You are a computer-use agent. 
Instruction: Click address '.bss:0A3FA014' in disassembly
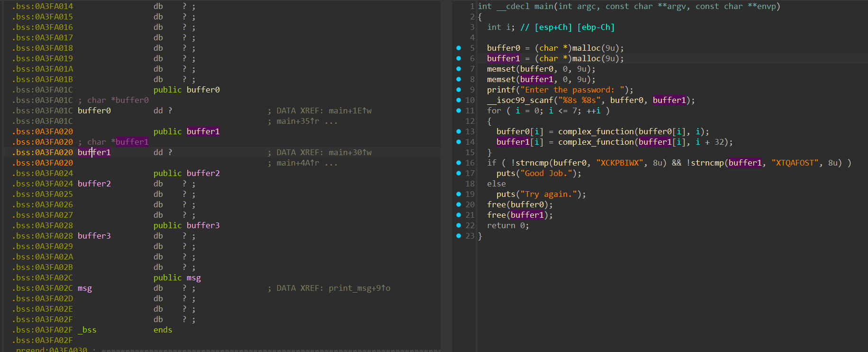[x=43, y=6]
